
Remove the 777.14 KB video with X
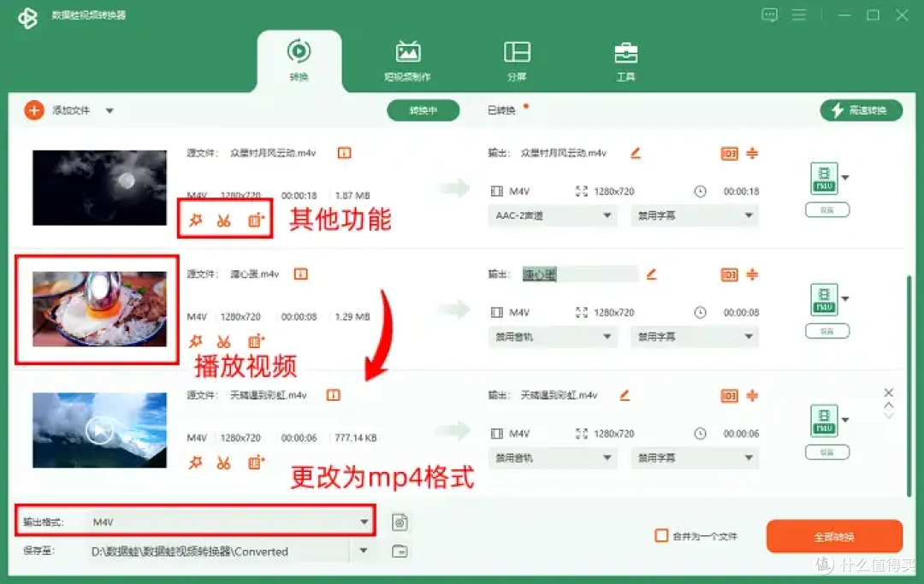tap(889, 392)
